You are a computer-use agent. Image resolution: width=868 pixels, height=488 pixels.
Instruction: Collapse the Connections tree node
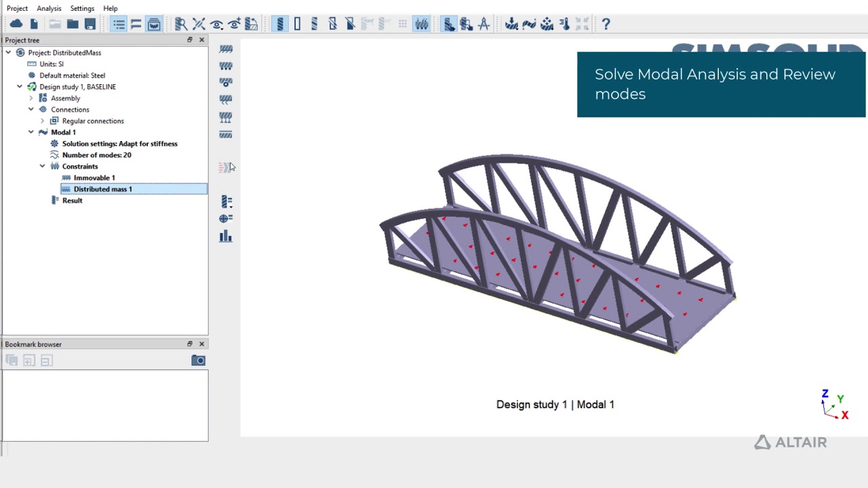click(31, 110)
